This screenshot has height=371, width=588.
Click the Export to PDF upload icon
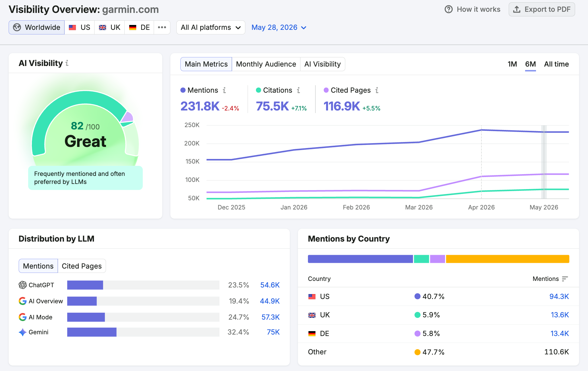pos(517,9)
